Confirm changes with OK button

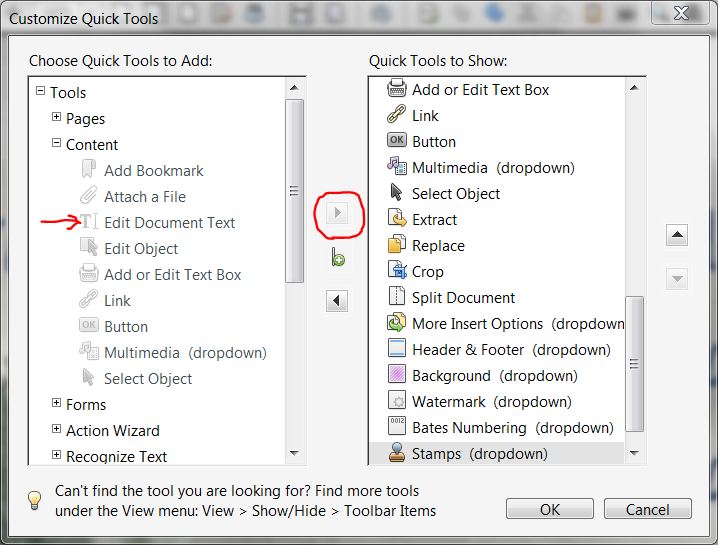click(549, 509)
